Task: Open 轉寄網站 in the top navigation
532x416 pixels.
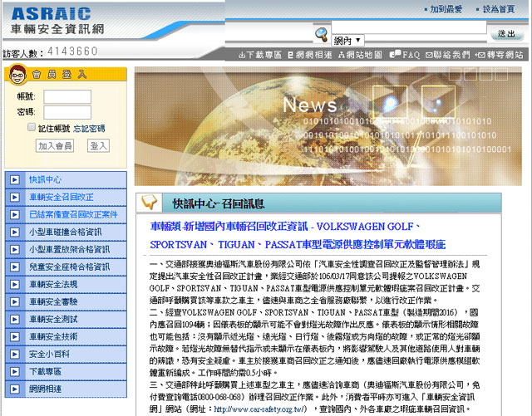Action: (500, 55)
